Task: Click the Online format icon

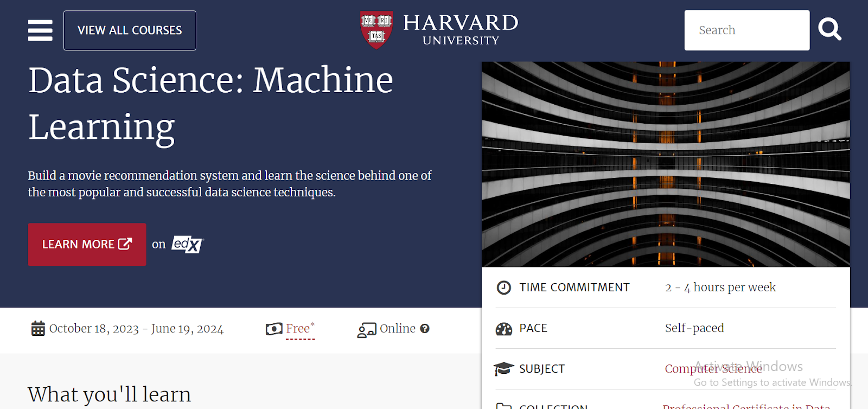Action: click(367, 329)
